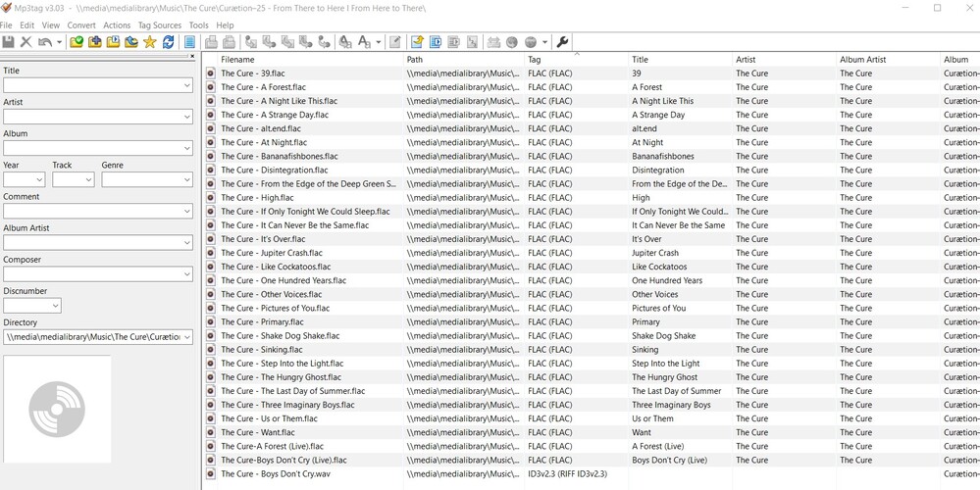Click the Undo arrow icon

click(x=45, y=42)
